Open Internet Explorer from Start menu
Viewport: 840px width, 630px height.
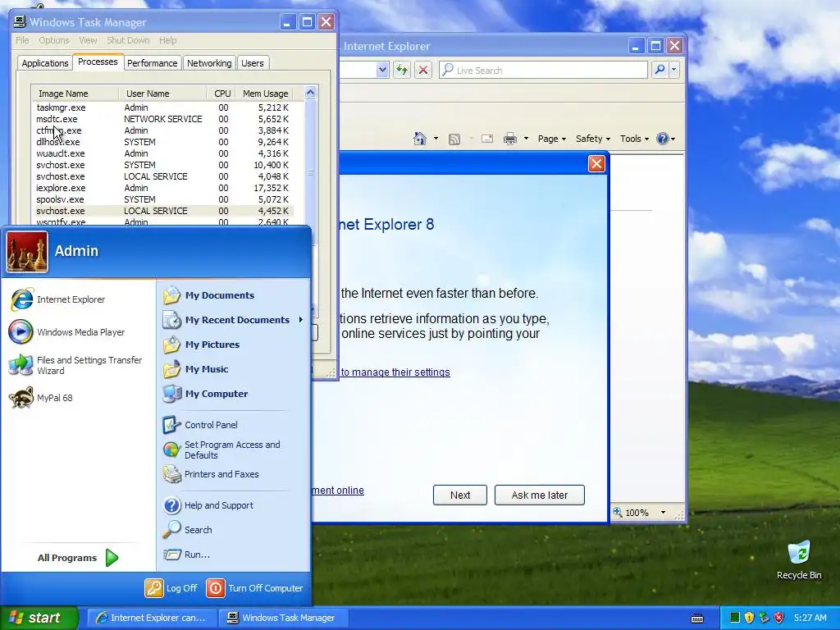tap(57, 299)
